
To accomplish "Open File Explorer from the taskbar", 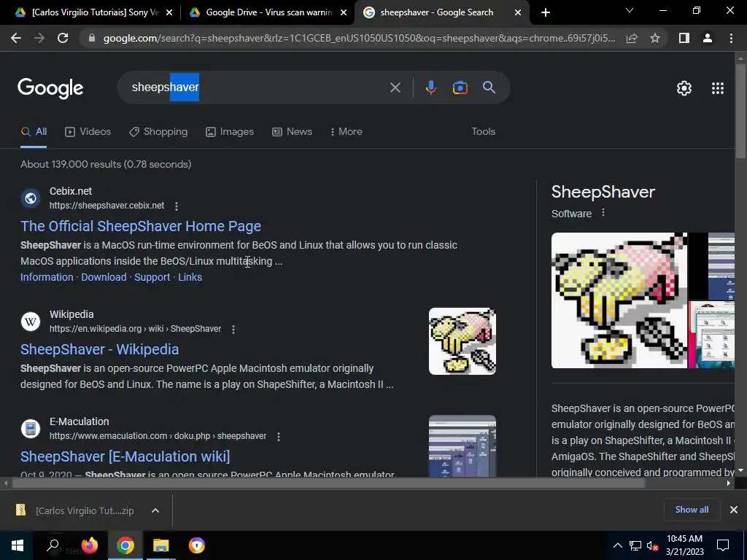I will tap(161, 545).
